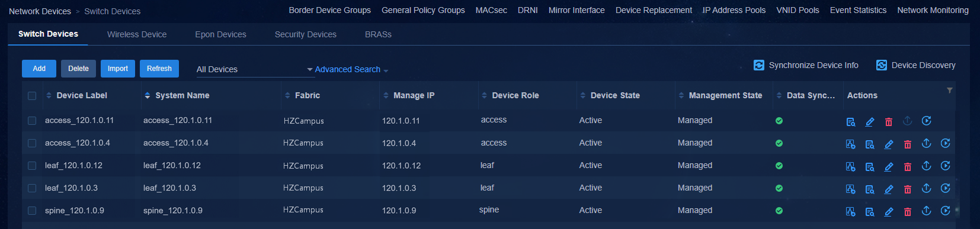Expand Advanced Search options
980x229 pixels.
(351, 69)
